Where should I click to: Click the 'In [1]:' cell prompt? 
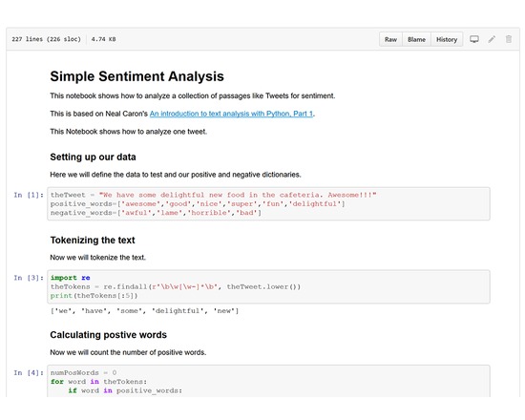point(29,195)
